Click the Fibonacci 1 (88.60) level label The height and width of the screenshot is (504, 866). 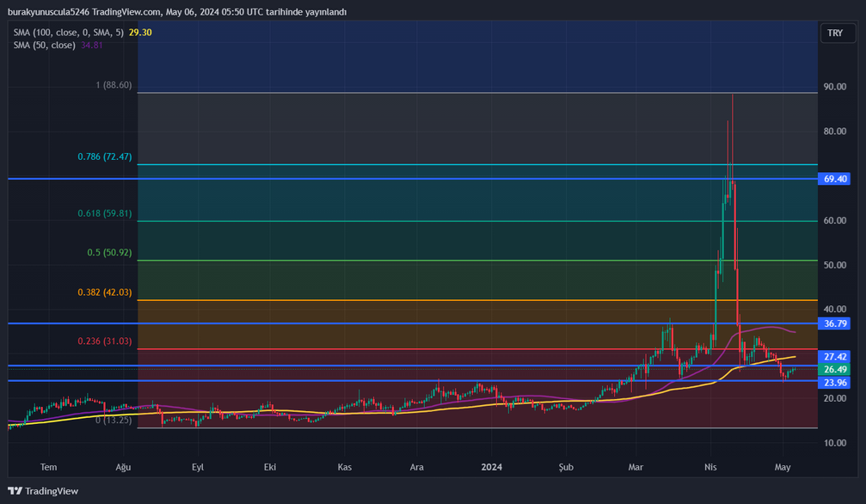point(114,85)
